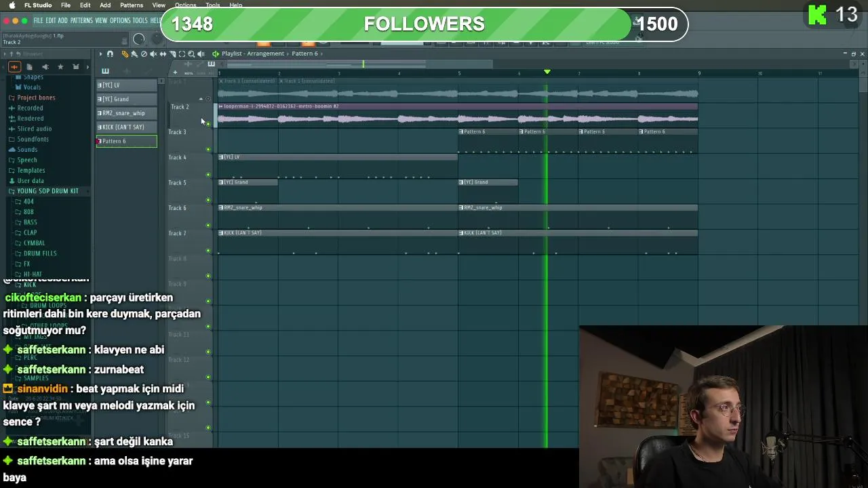Collapse the YOUNG SOP DRUM KIT folder
The width and height of the screenshot is (868, 488).
click(47, 191)
